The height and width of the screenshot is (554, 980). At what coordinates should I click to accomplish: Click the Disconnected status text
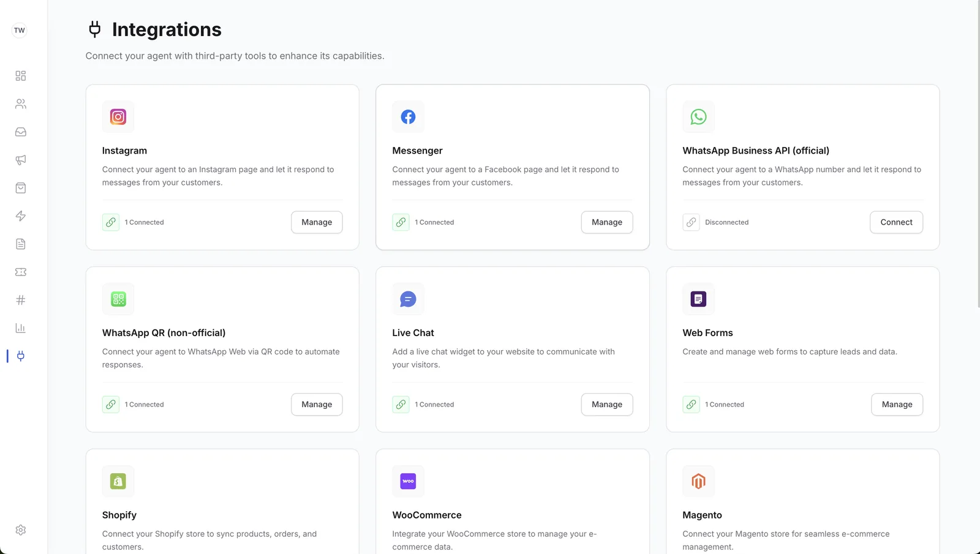click(x=726, y=222)
